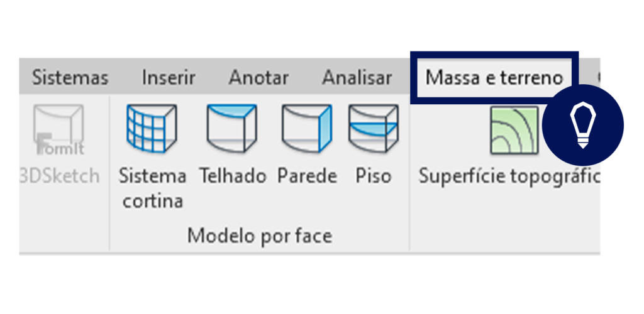Click the Modelo por face panel title
Image resolution: width=644 pixels, height=314 pixels.
click(260, 236)
